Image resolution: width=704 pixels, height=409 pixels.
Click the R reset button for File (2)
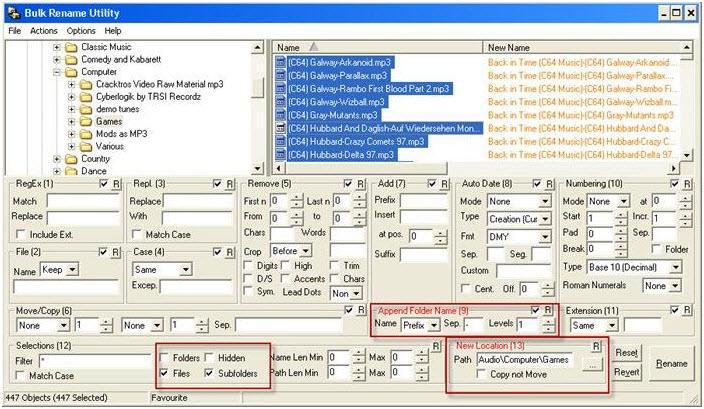click(x=115, y=252)
